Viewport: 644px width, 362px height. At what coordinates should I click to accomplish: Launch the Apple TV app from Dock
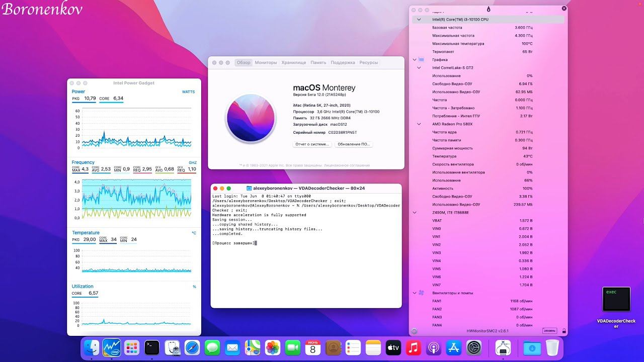pyautogui.click(x=393, y=347)
